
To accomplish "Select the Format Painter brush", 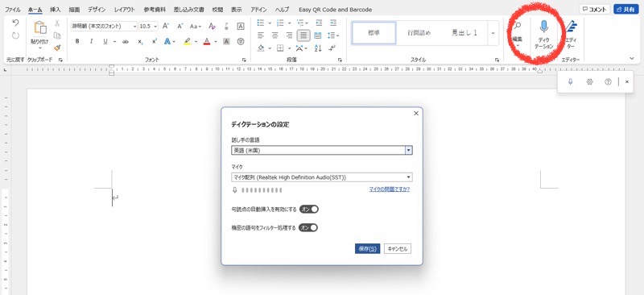I will (57, 48).
